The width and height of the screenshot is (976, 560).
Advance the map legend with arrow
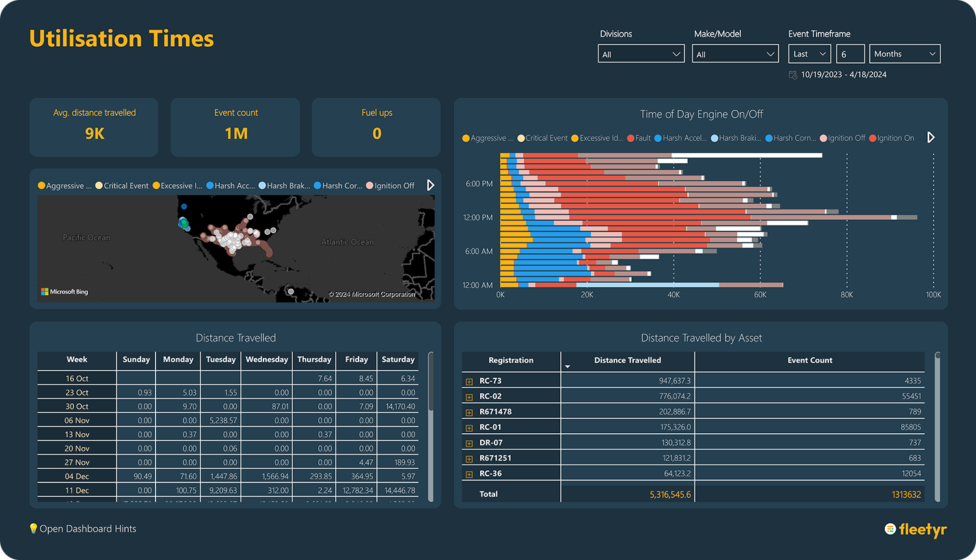click(x=430, y=185)
